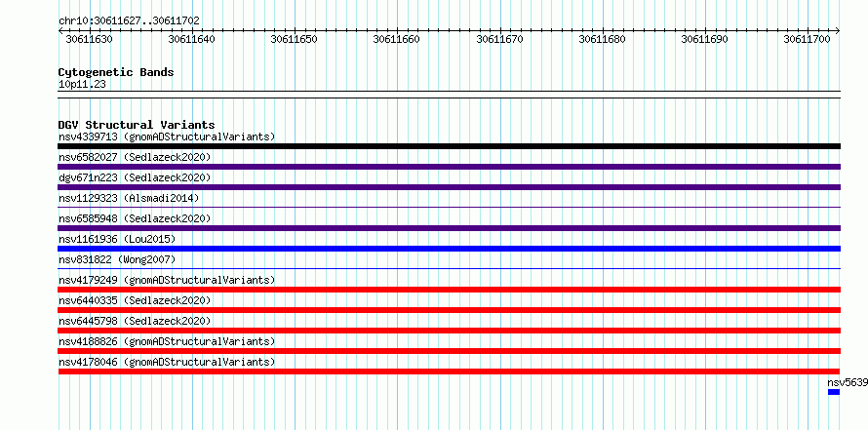Click the partially visible nsv5639 label
Screen dimensions: 868x430
click(x=848, y=382)
